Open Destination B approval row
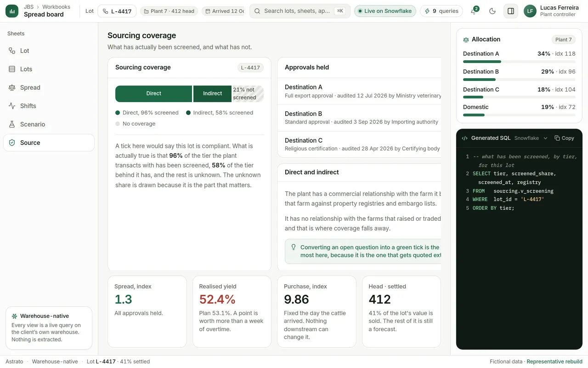This screenshot has height=368, width=588. [x=359, y=118]
